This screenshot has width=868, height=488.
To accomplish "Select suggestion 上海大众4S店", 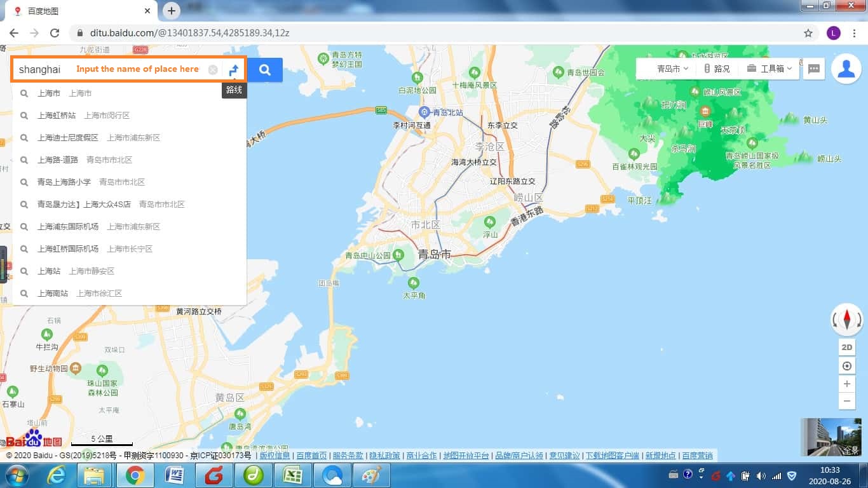I will [130, 205].
